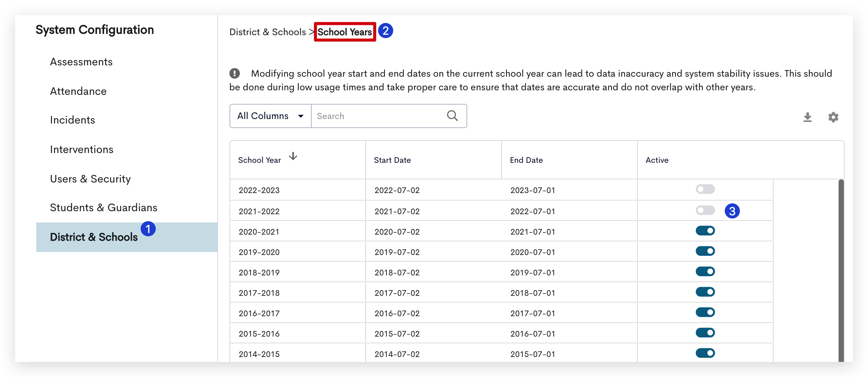Screen dimensions: 868x377
Task: Click start date 2019-07-02
Action: click(397, 252)
